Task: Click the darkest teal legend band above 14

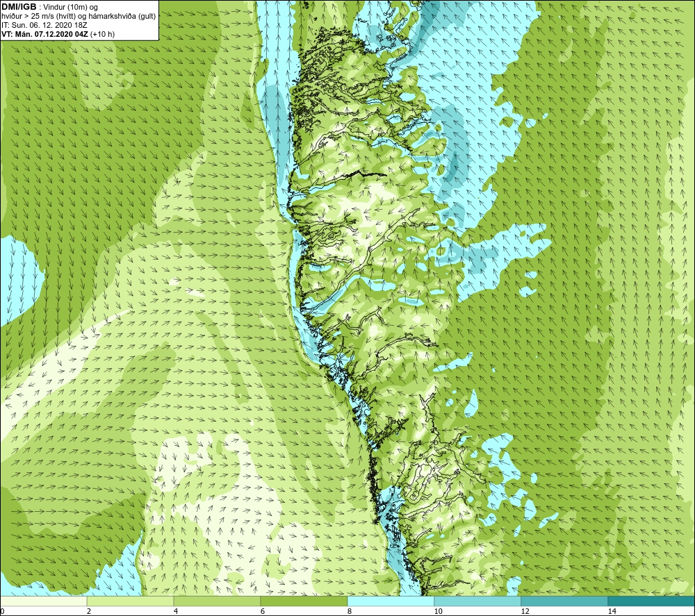Action: click(x=652, y=601)
